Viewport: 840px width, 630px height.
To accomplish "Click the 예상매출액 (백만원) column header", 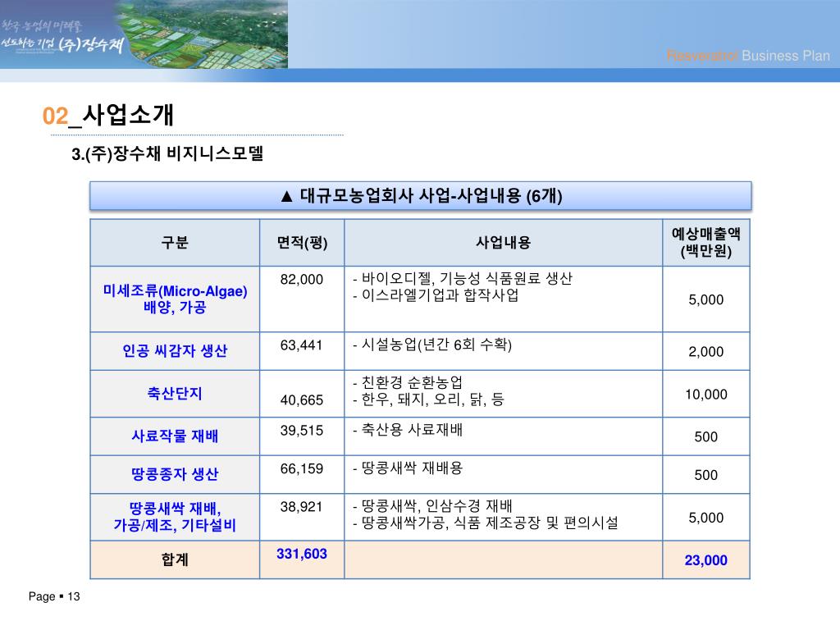I will coord(705,242).
